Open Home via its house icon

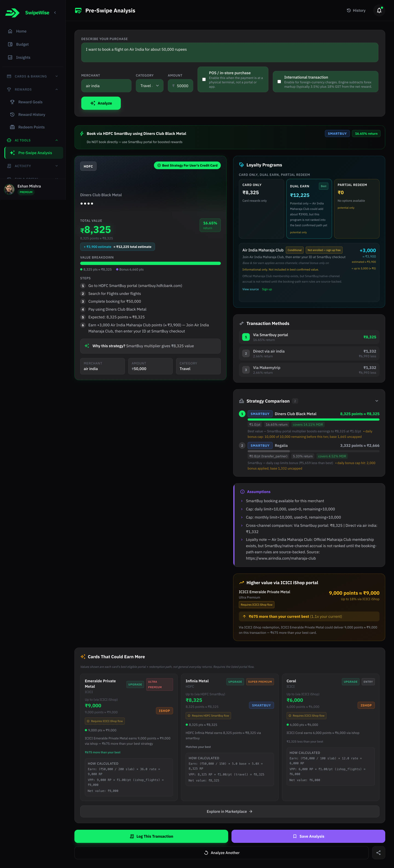[x=10, y=31]
